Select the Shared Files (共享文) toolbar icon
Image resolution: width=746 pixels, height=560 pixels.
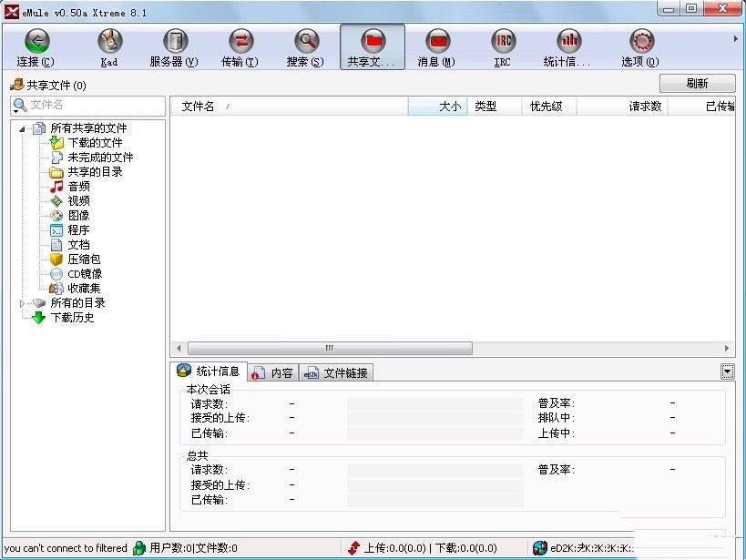coord(373,46)
